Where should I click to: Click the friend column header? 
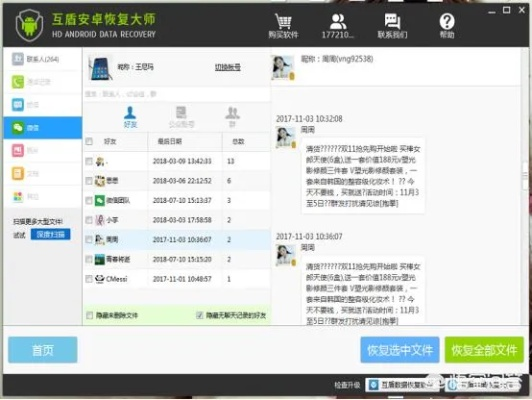pos(110,141)
